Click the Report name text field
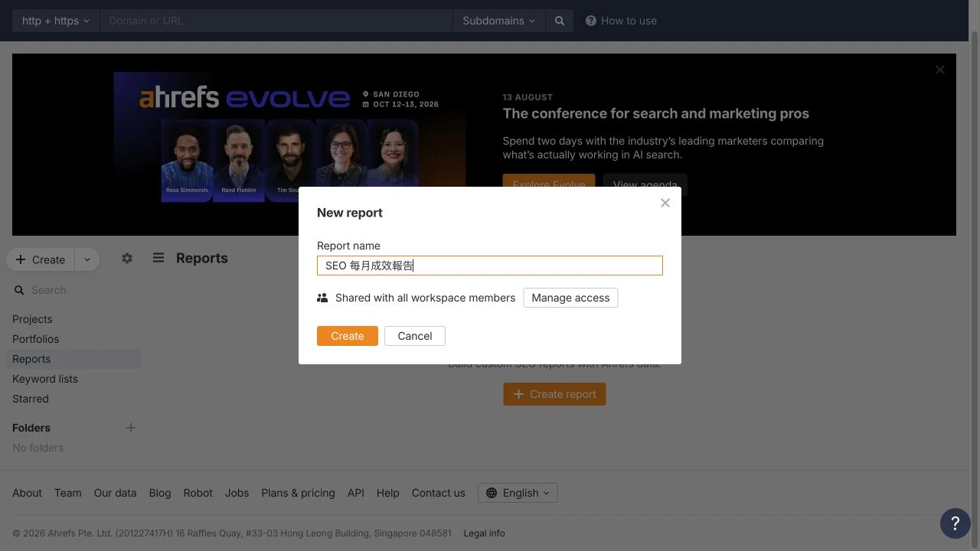Image resolution: width=980 pixels, height=551 pixels. [x=489, y=266]
